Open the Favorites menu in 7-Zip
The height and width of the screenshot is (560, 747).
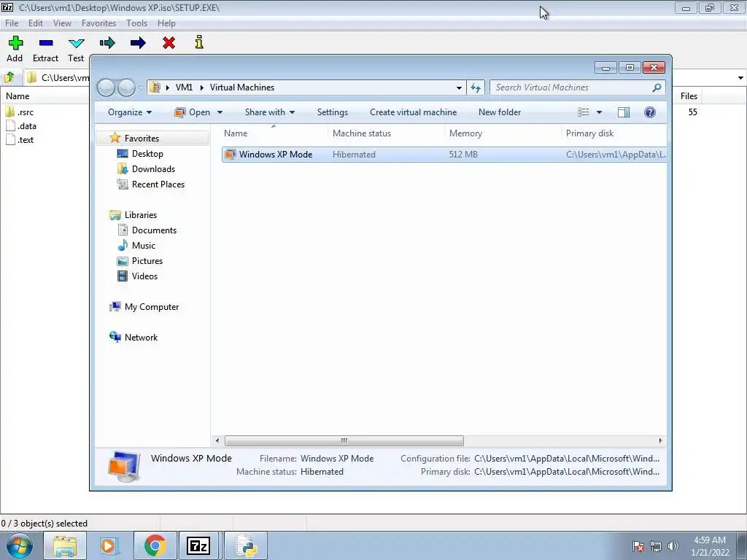tap(98, 23)
